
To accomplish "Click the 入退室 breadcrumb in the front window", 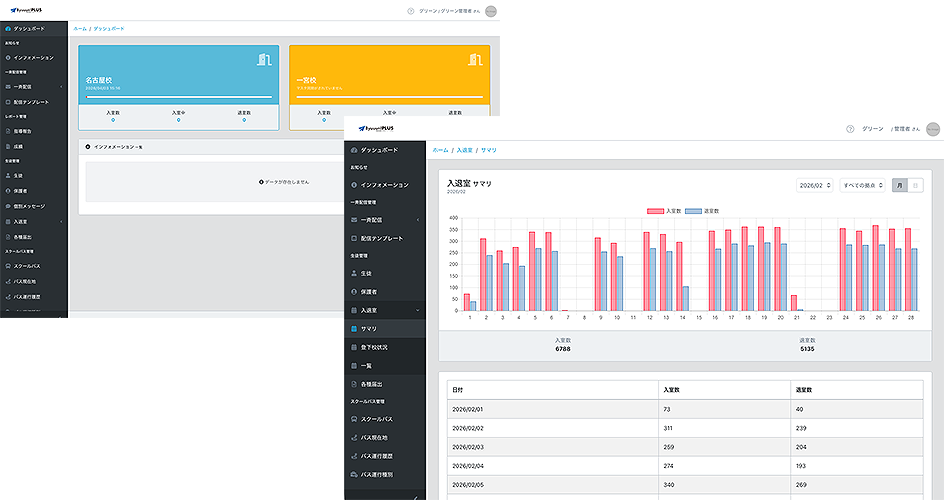I will (x=464, y=150).
